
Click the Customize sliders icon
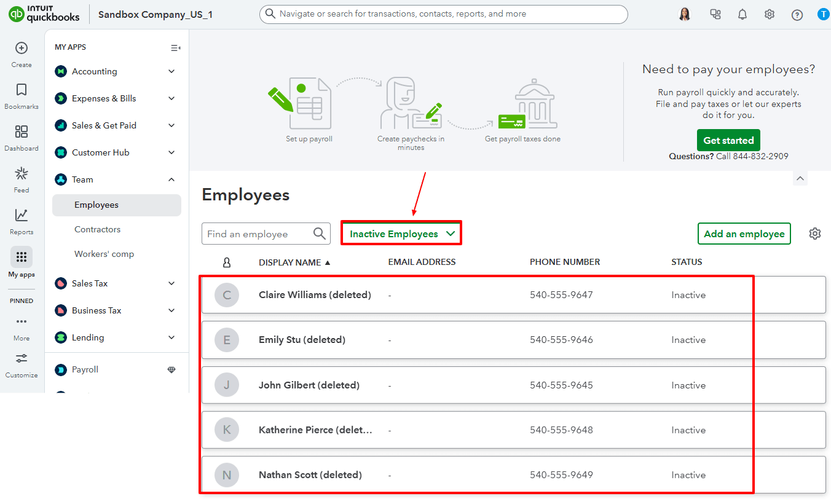coord(22,358)
